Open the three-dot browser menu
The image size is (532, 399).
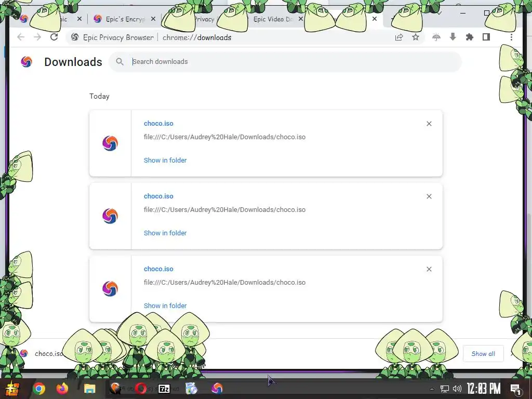click(x=511, y=37)
